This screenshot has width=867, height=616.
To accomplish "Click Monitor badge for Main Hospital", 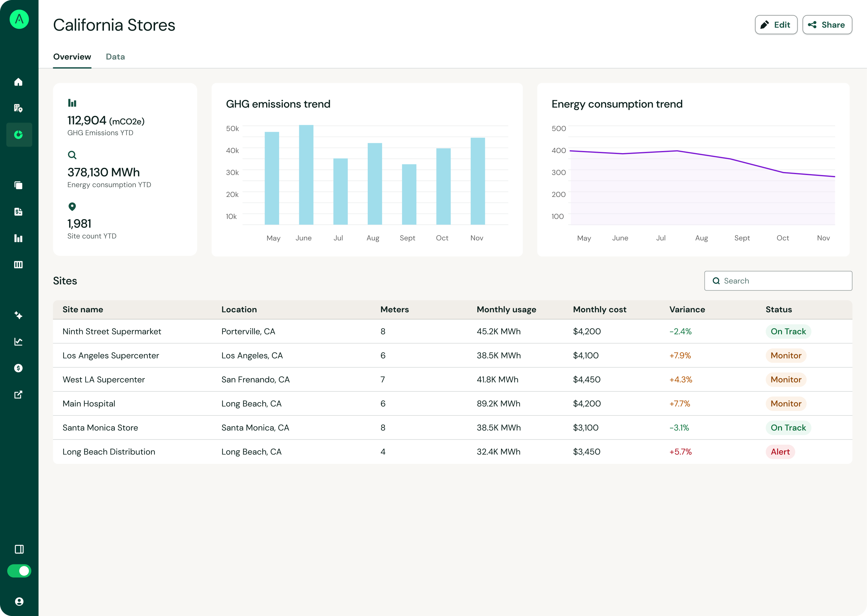I will (786, 403).
